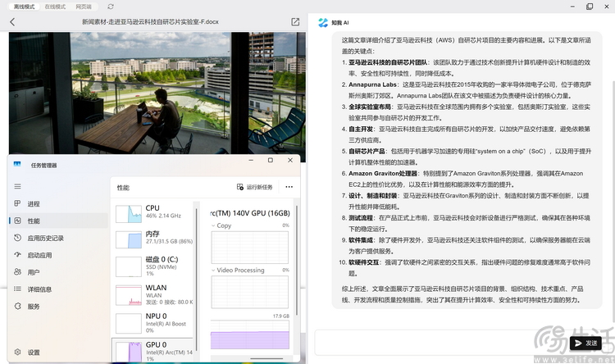
Task: Open Task Manager hamburger navigation menu
Action: tap(18, 186)
